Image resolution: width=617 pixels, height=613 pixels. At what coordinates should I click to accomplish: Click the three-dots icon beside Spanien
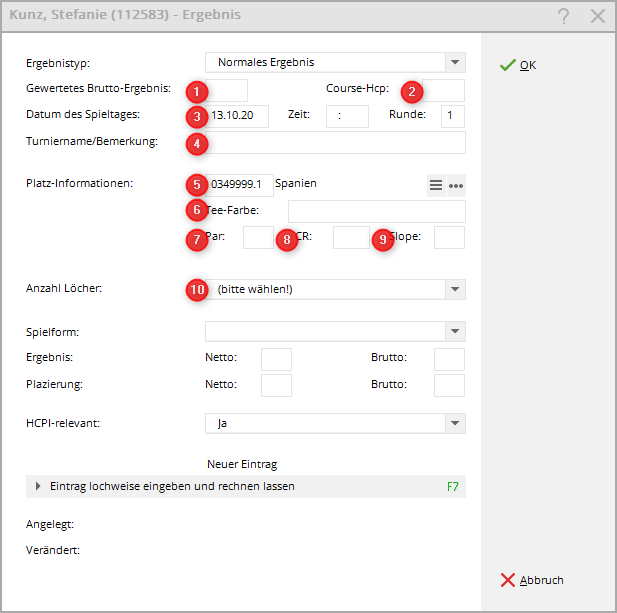(x=456, y=185)
